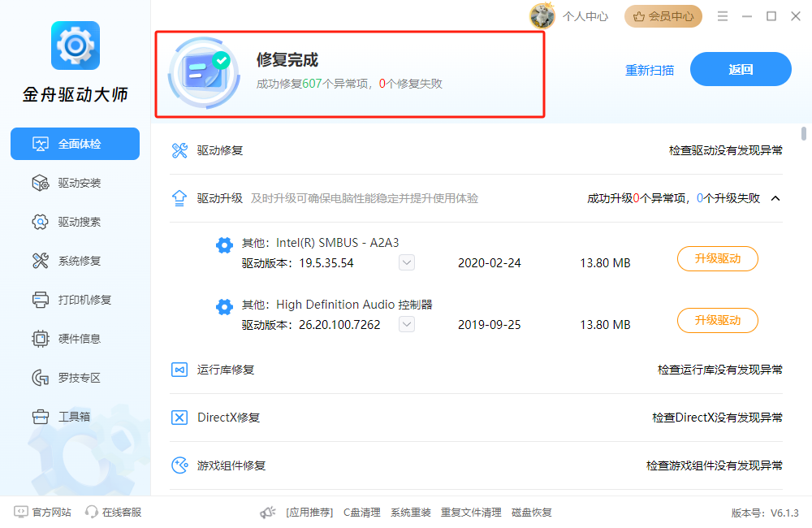The image size is (812, 528).
Task: Open the 全面体检 sidebar tab
Action: (x=75, y=144)
